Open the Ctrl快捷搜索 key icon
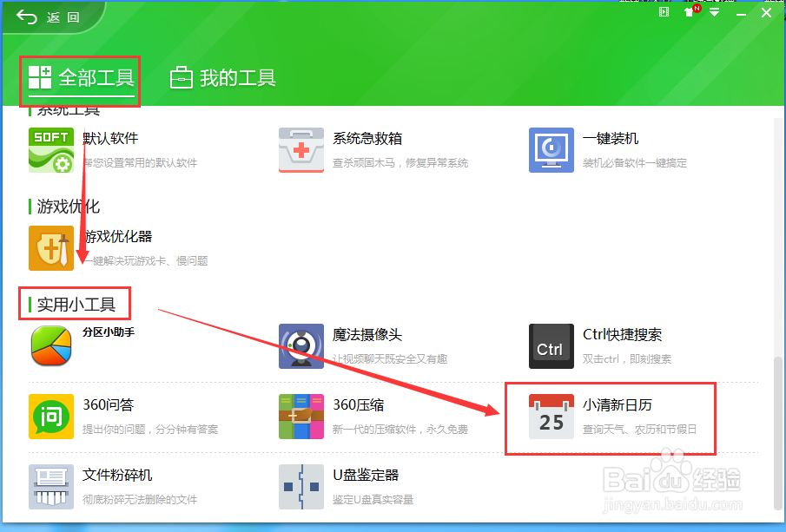The image size is (786, 532). pyautogui.click(x=552, y=346)
